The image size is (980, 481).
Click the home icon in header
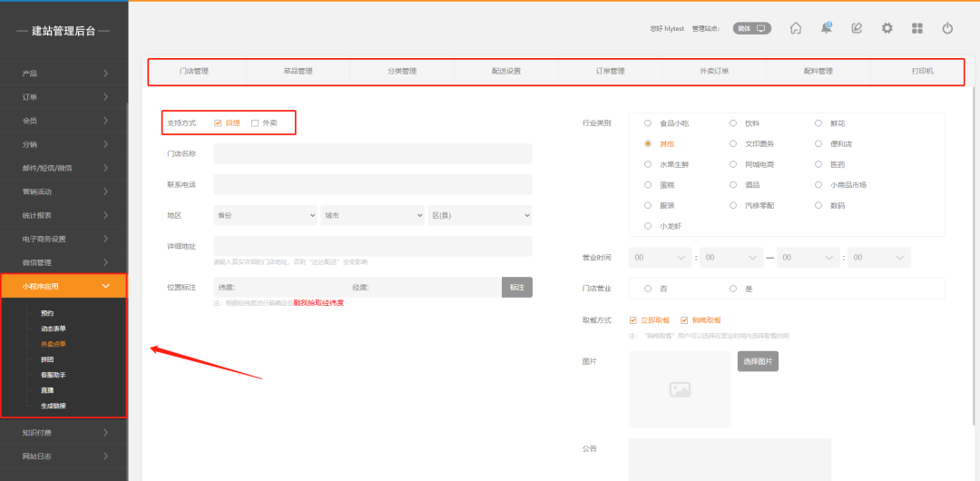796,28
